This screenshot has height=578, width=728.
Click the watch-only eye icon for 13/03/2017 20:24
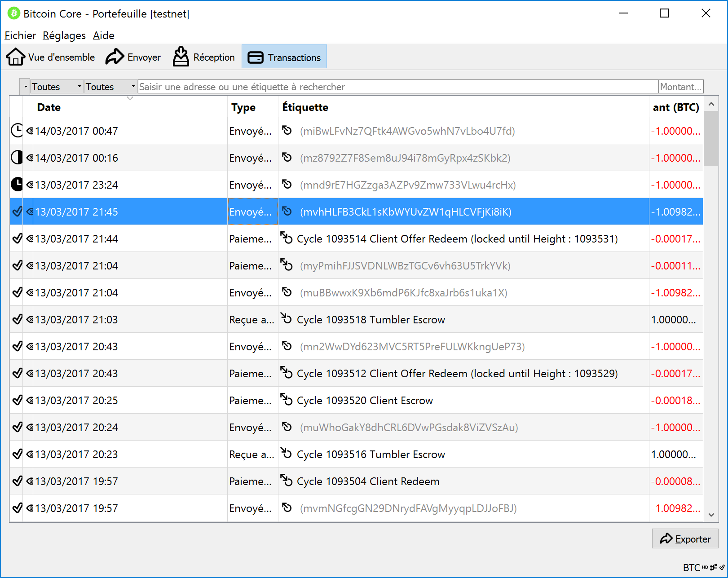pos(30,428)
